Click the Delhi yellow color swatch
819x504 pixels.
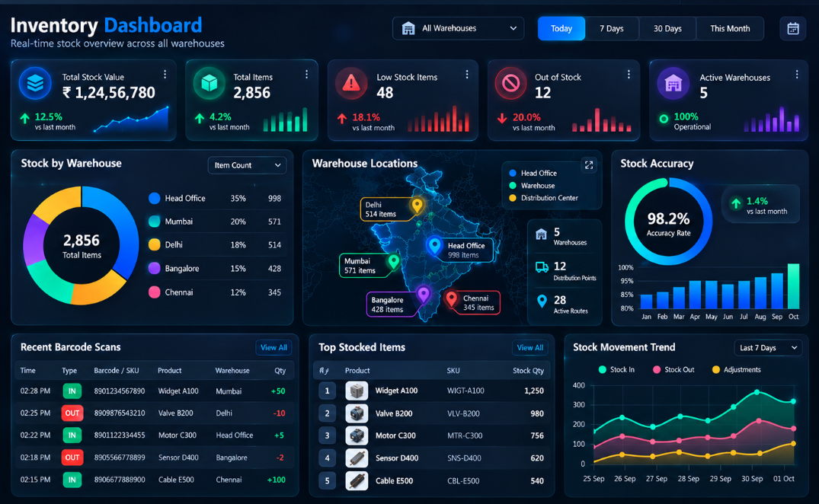[154, 244]
